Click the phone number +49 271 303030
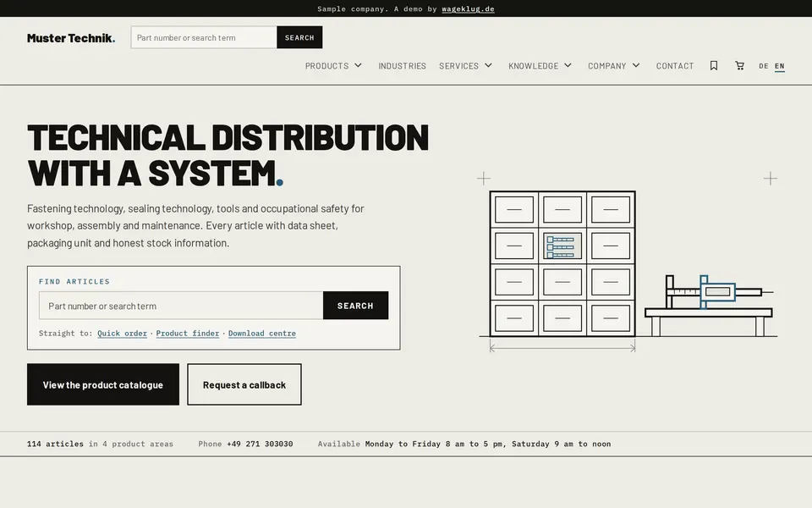Screen dimensions: 812x508 coord(260,444)
